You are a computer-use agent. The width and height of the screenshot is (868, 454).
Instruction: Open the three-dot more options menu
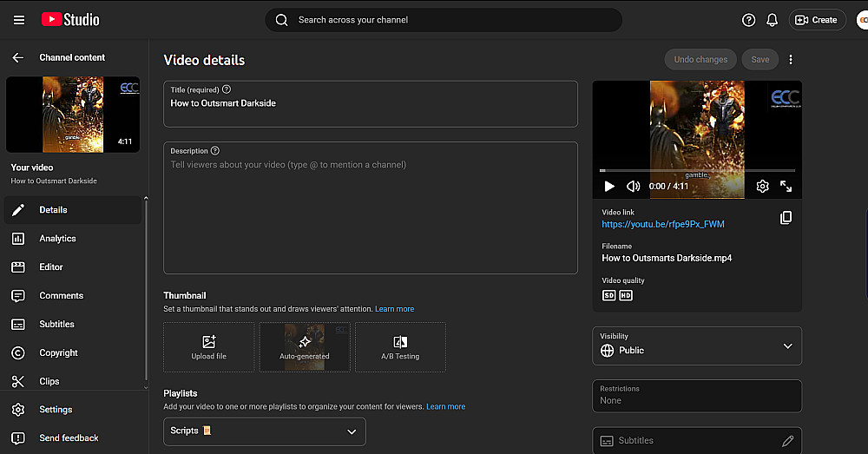790,60
